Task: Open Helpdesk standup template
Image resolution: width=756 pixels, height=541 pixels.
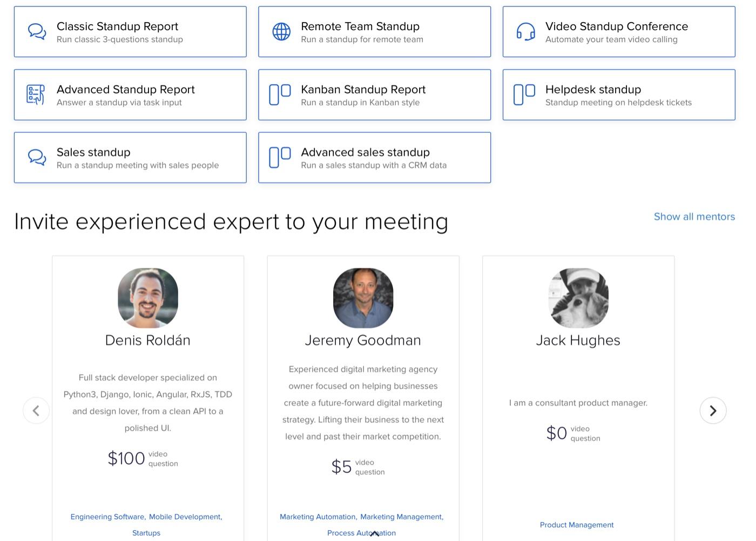Action: (619, 94)
